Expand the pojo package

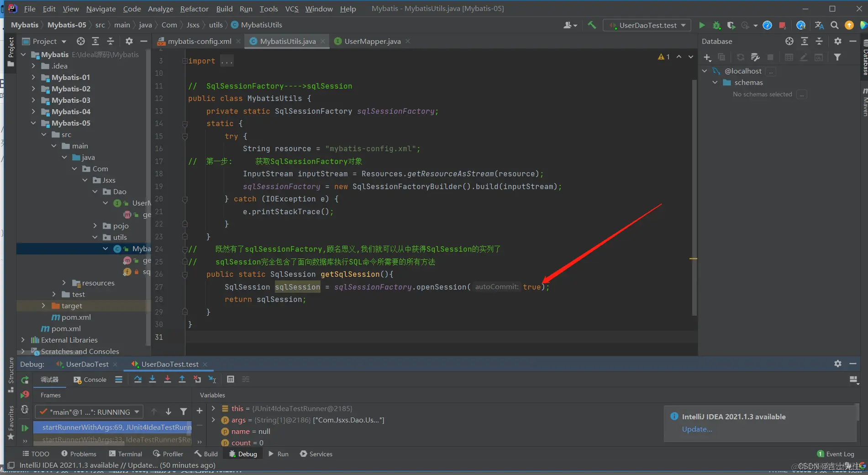tap(95, 226)
